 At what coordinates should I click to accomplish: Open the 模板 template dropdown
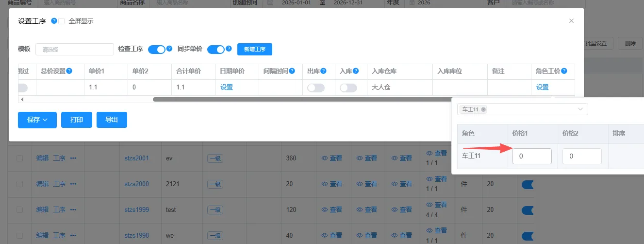click(74, 49)
